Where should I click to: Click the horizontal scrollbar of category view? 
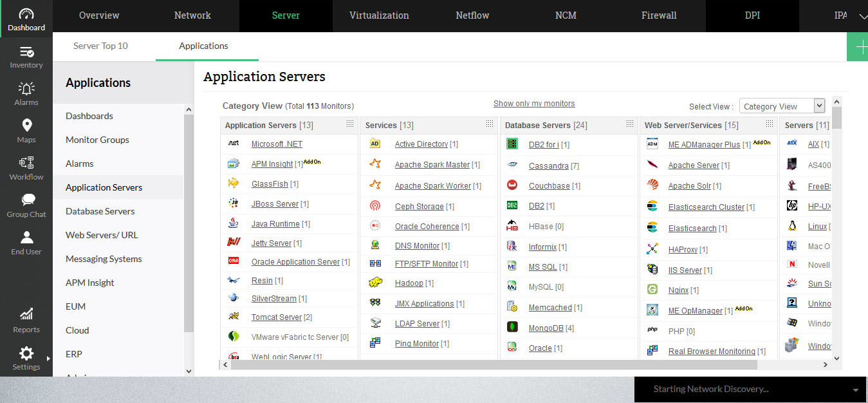pos(494,365)
